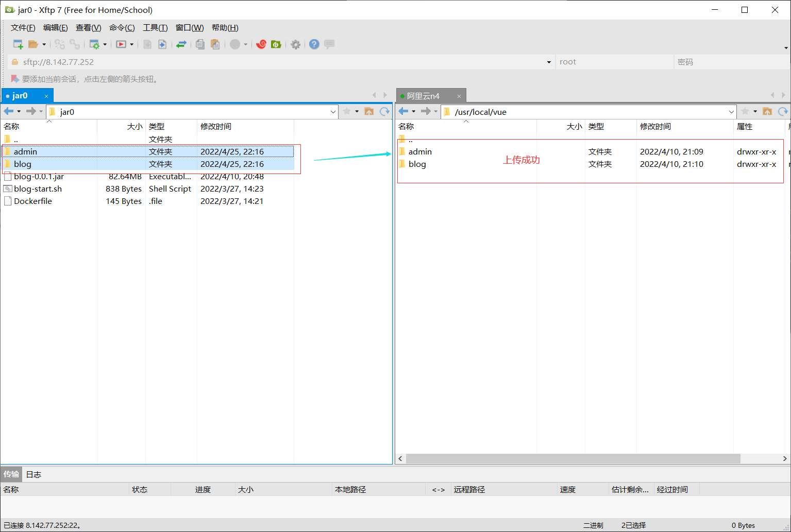This screenshot has height=532, width=791.
Task: Click the New Session toolbar icon
Action: [x=18, y=44]
